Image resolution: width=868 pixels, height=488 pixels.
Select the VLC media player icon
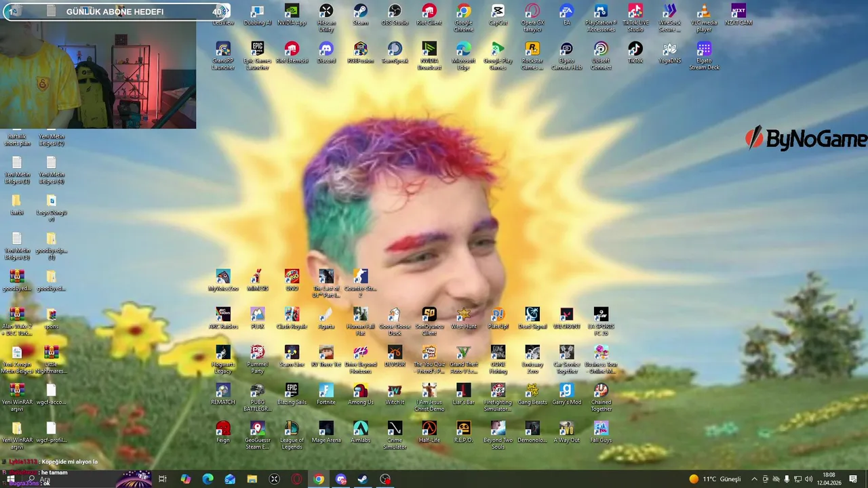pyautogui.click(x=704, y=18)
